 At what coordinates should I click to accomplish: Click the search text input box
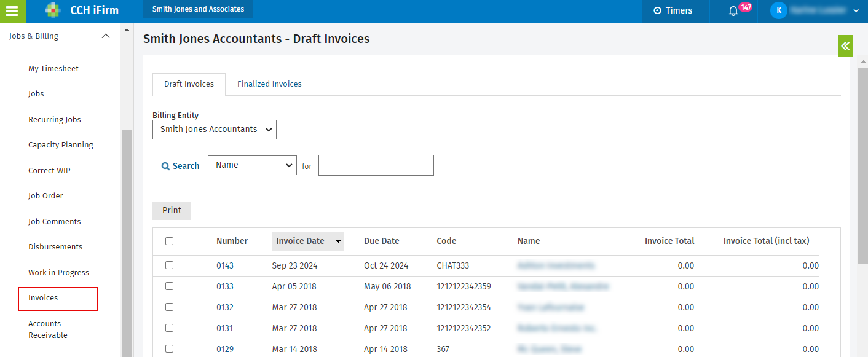(376, 165)
